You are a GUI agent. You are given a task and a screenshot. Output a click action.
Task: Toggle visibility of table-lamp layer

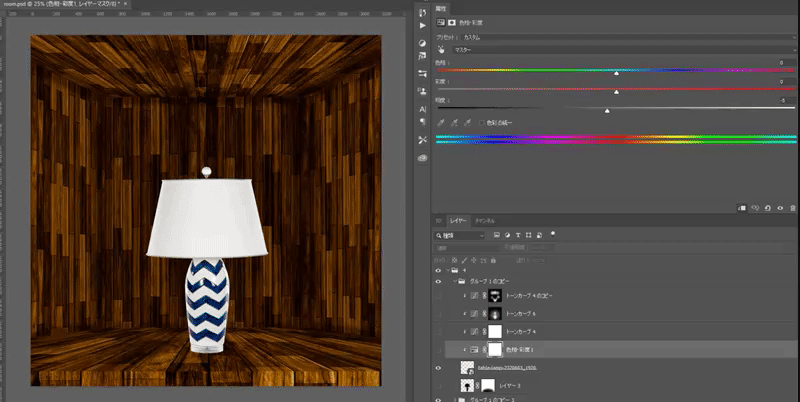tap(439, 368)
